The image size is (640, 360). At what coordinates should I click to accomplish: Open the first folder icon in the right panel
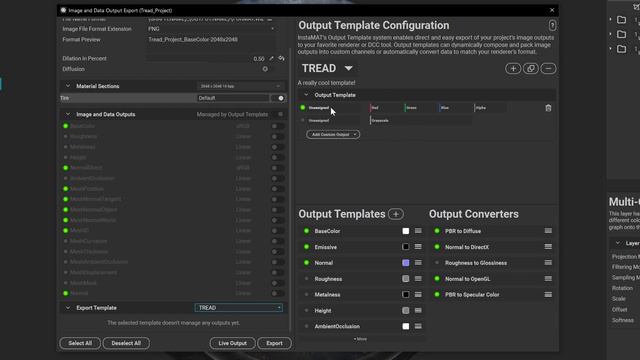(621, 20)
